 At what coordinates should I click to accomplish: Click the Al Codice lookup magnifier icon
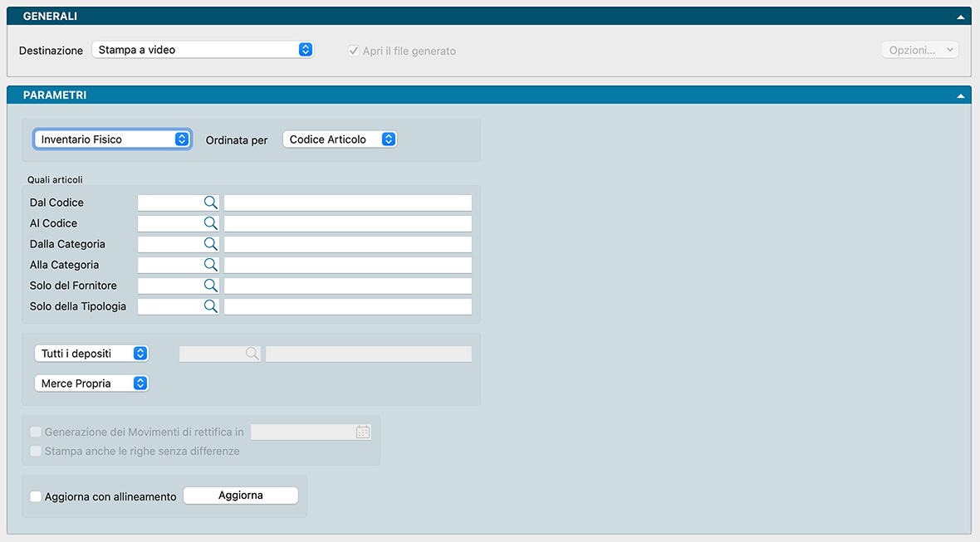click(210, 223)
